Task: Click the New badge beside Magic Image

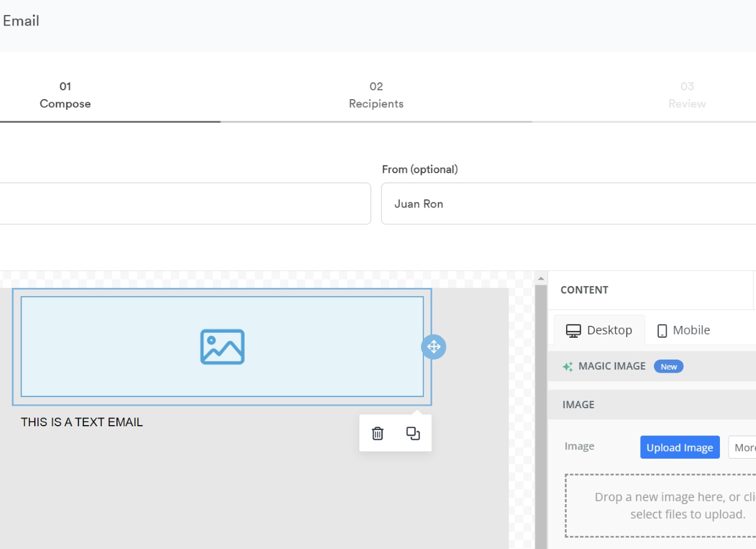Action: (668, 366)
